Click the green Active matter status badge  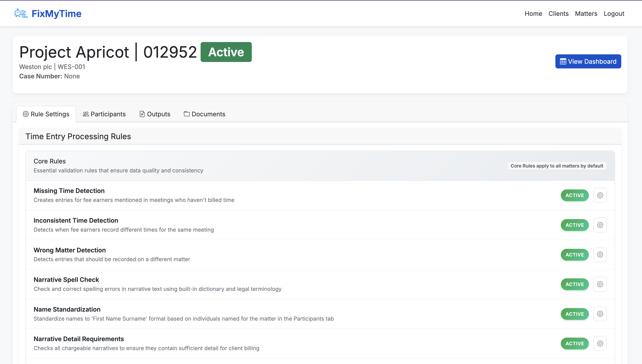click(x=226, y=52)
